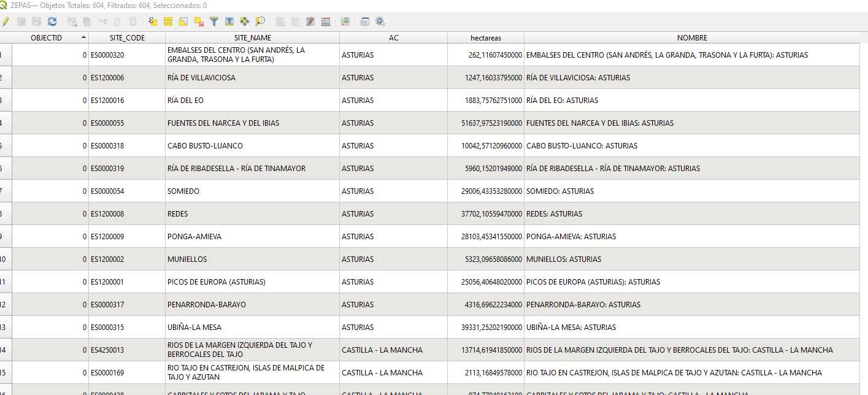Select all features in table

[x=168, y=21]
